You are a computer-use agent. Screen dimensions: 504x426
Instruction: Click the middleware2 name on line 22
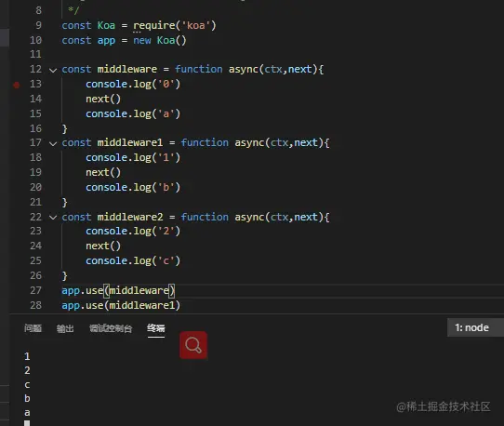(130, 217)
